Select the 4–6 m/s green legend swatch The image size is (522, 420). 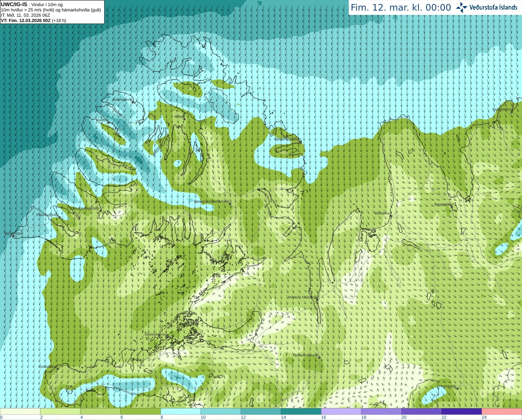pyautogui.click(x=100, y=411)
